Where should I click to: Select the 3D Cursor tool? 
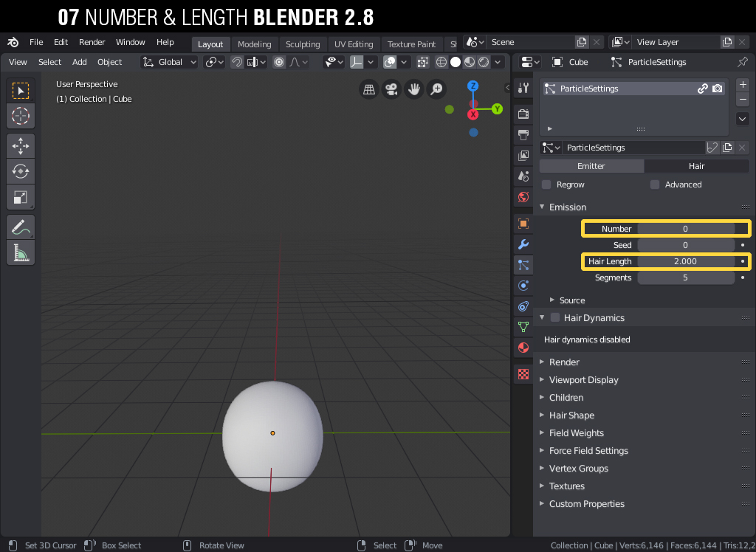(21, 116)
